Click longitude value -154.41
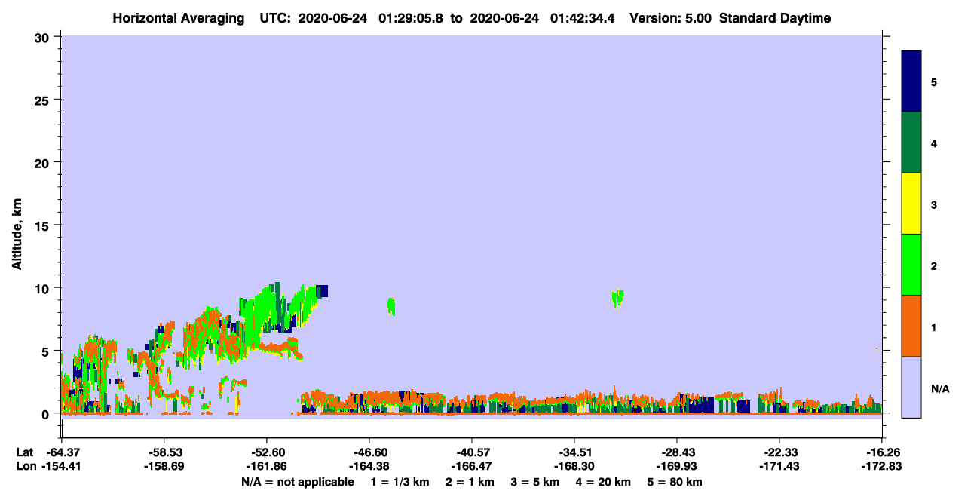 (x=62, y=466)
